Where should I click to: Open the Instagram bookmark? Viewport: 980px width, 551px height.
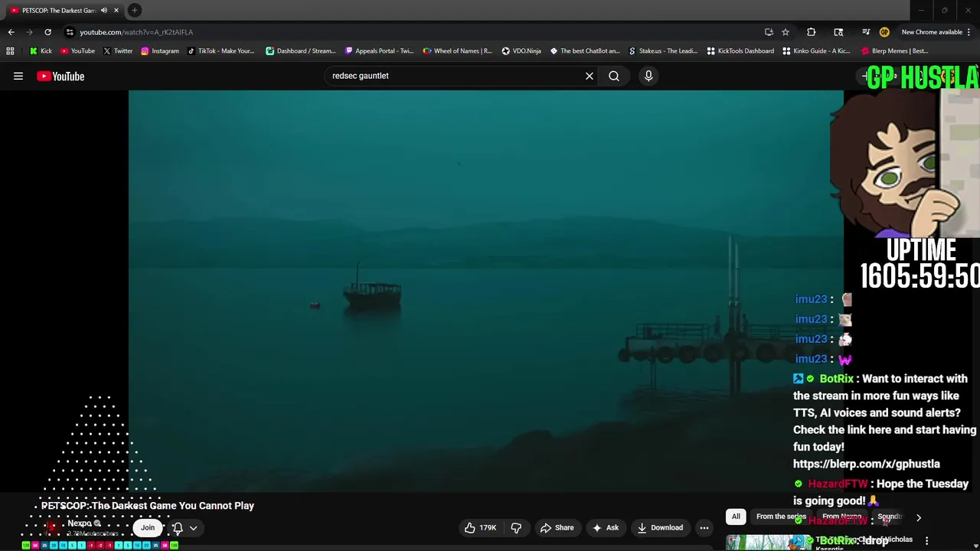pos(159,51)
